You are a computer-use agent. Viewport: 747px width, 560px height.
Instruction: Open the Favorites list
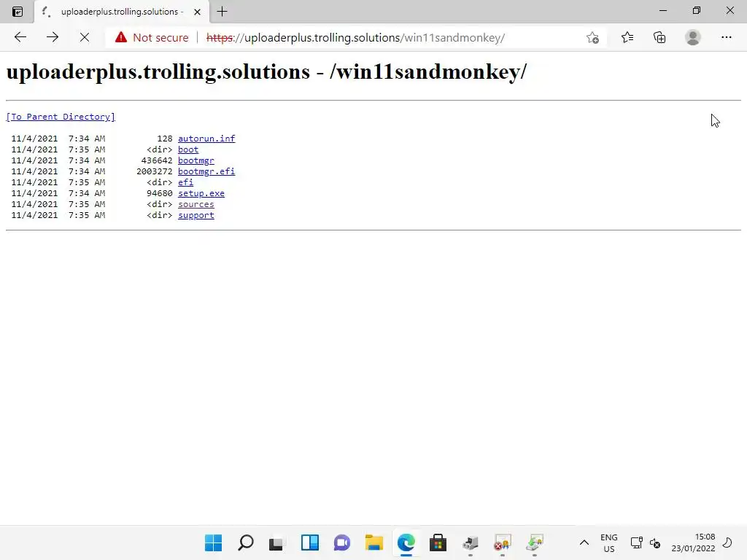627,37
